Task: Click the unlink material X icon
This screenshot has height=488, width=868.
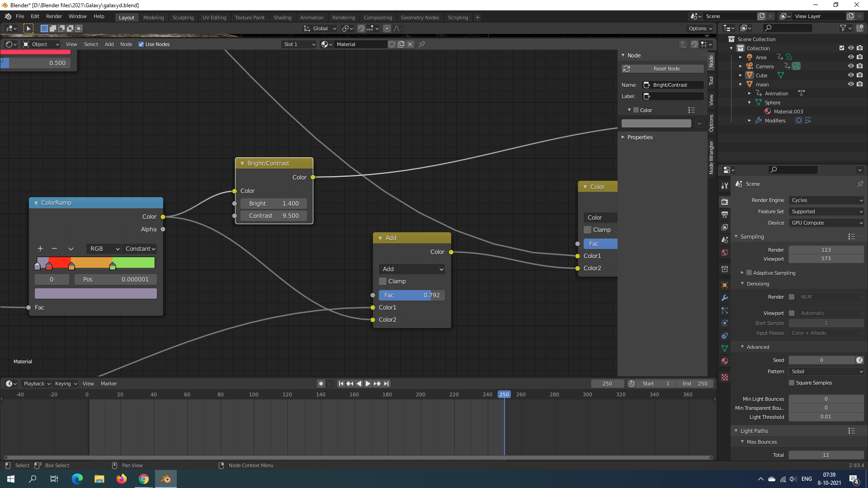Action: click(x=410, y=44)
